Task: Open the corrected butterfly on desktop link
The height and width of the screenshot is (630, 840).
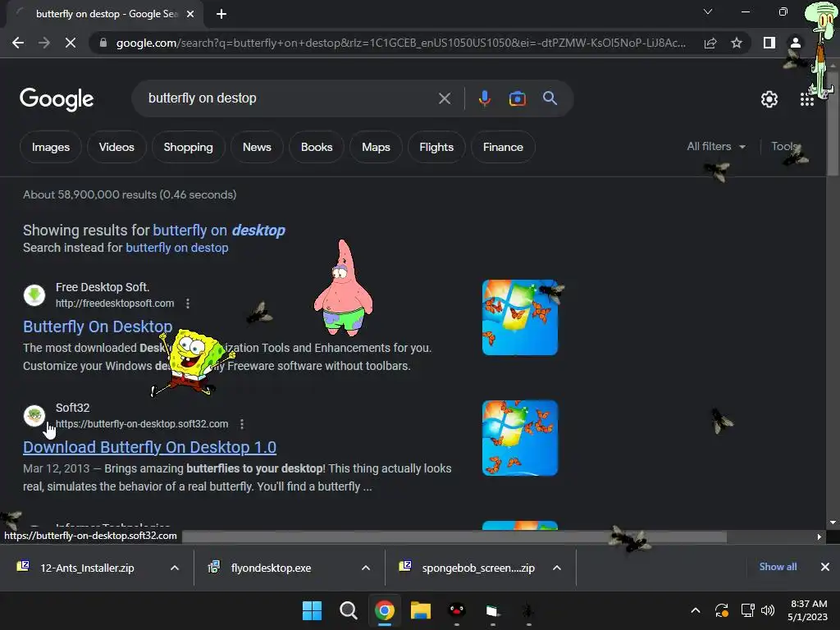Action: [x=218, y=231]
